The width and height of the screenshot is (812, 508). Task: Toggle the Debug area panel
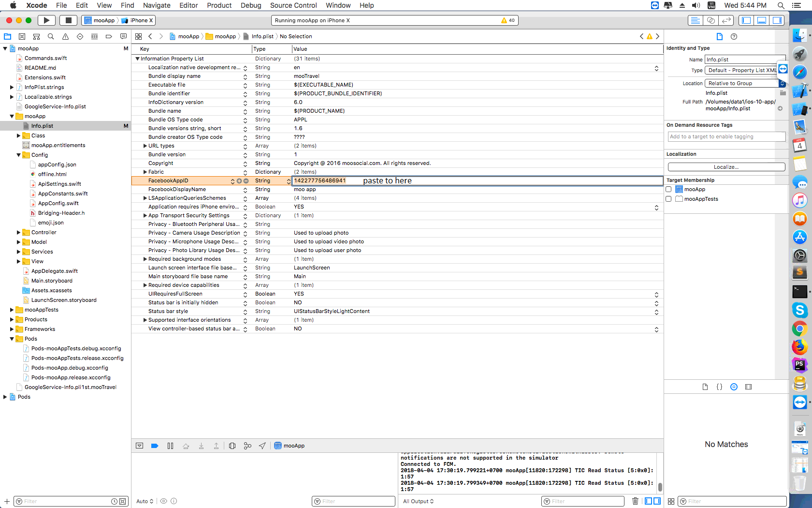tap(762, 20)
